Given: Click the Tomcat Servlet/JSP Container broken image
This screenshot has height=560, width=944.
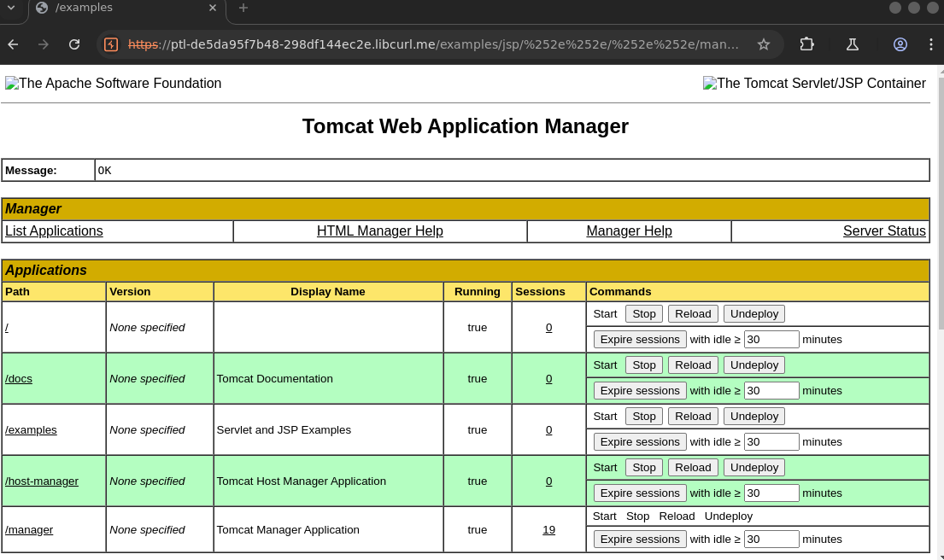Looking at the screenshot, I should pos(814,83).
